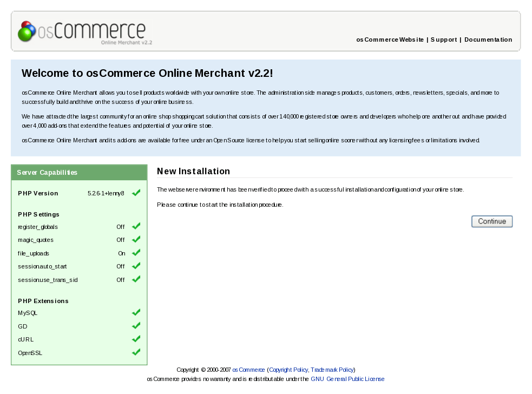Click the register_globals Off value
The height and width of the screenshot is (394, 532).
coord(121,227)
